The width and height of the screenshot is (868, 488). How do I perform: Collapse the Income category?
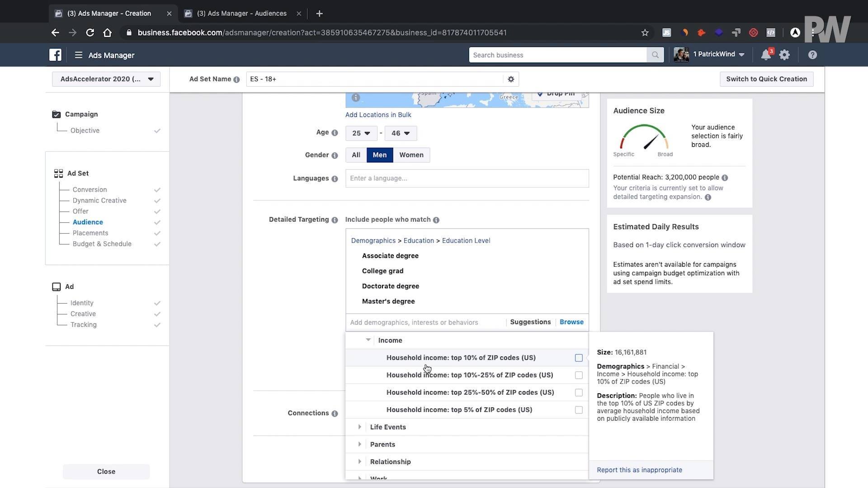point(368,340)
